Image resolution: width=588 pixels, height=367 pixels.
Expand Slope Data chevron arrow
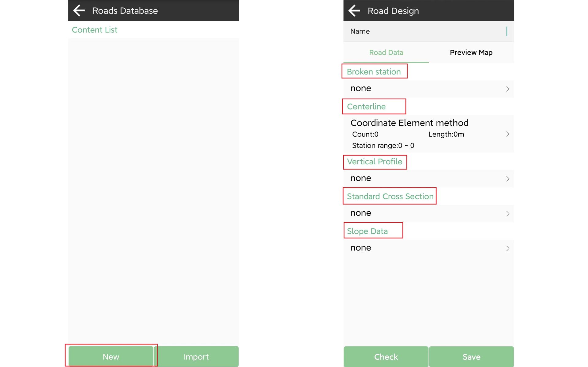pos(507,248)
